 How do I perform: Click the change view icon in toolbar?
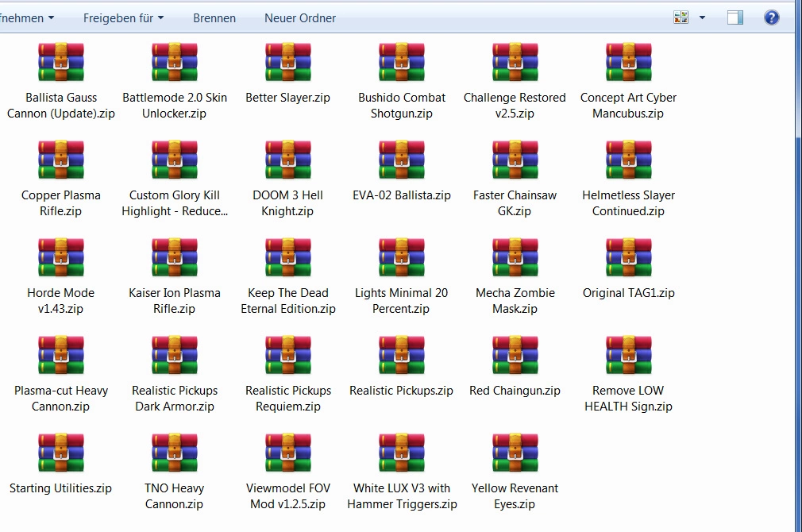681,18
